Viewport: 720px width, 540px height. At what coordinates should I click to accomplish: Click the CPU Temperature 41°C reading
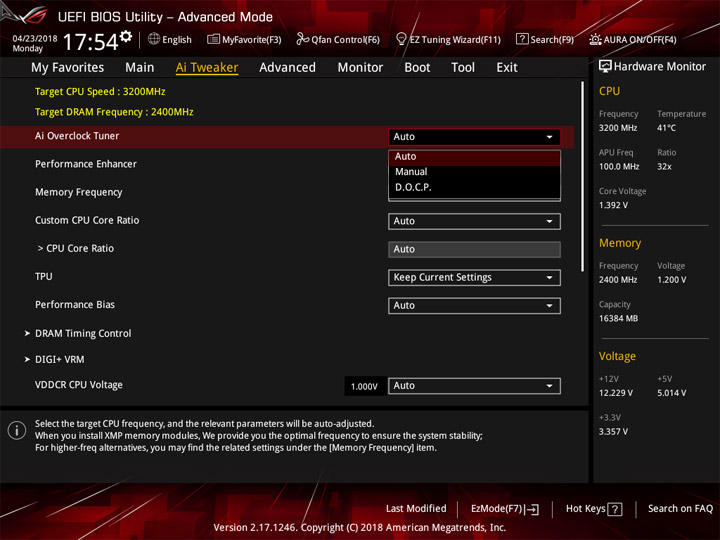[x=666, y=128]
